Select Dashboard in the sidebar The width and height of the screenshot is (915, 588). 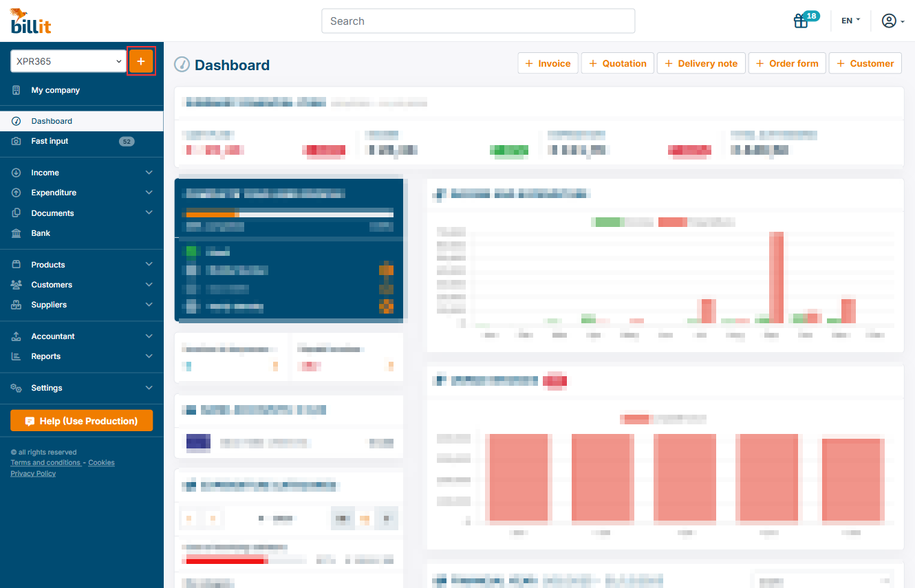52,121
